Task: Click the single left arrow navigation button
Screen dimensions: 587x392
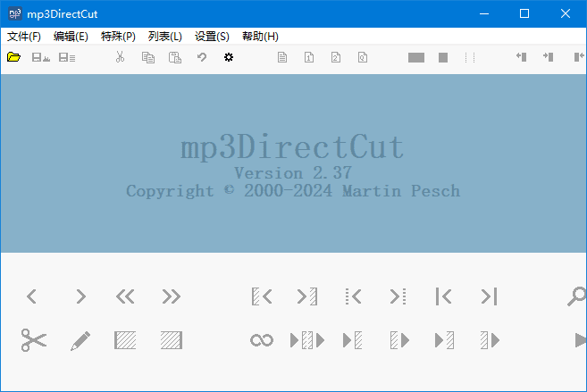Action: (x=32, y=296)
